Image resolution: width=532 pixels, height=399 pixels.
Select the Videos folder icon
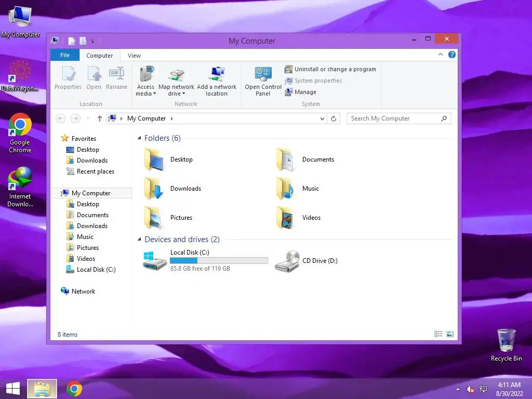tap(285, 218)
